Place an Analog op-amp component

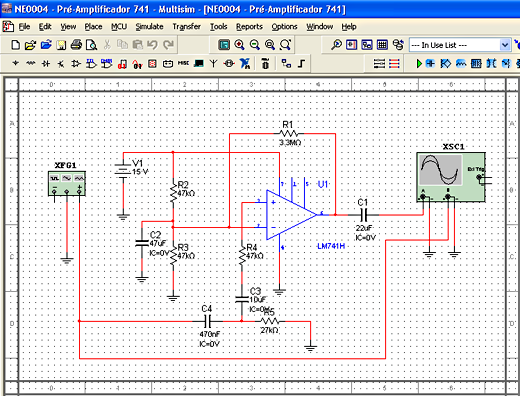pyautogui.click(x=76, y=63)
